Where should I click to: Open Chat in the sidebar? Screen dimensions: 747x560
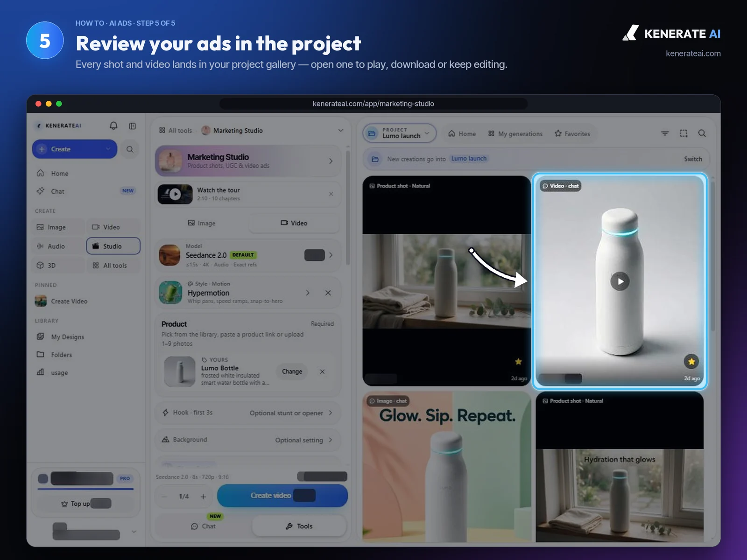(86, 191)
